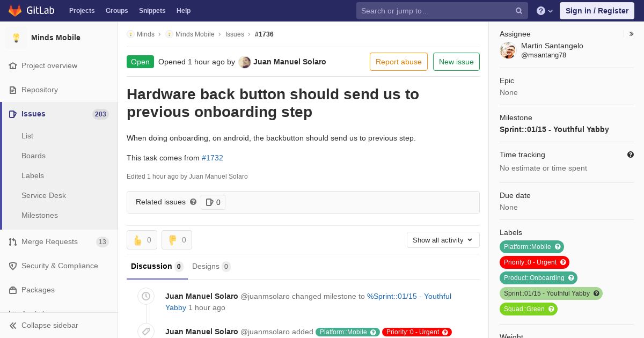Open the Show all activity dropdown
The width and height of the screenshot is (644, 338).
pyautogui.click(x=443, y=240)
